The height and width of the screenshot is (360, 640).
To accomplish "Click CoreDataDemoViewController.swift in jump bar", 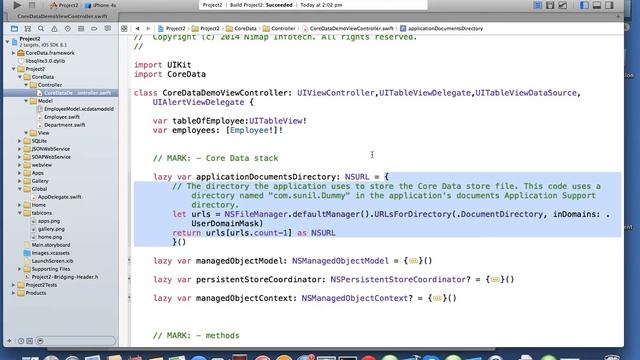I will tap(347, 29).
